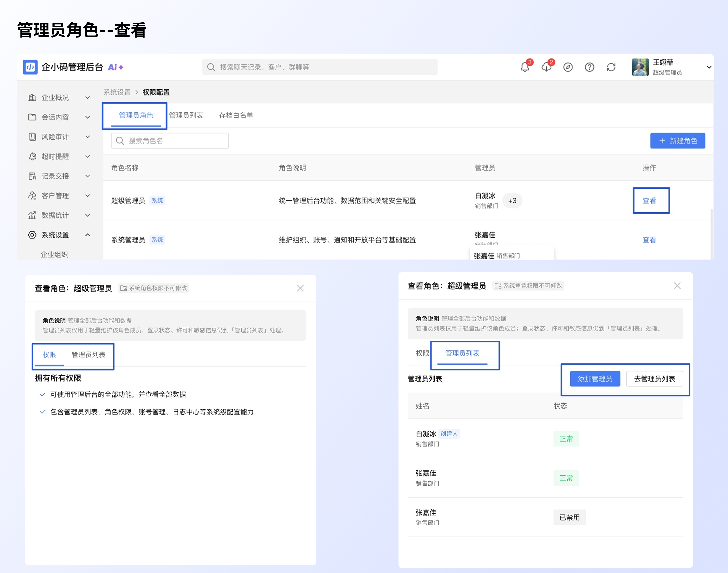Click the 风险审计 sidebar icon

[x=32, y=137]
